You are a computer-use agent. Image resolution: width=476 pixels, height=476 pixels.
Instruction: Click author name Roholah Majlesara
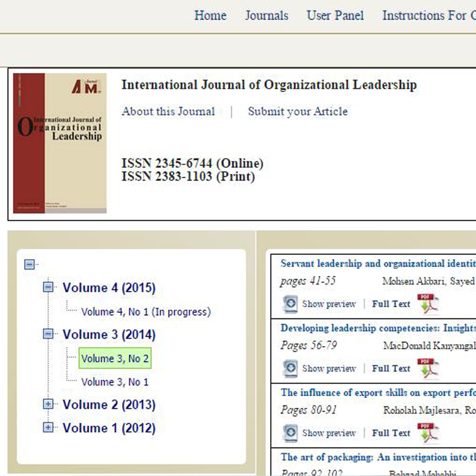point(423,410)
